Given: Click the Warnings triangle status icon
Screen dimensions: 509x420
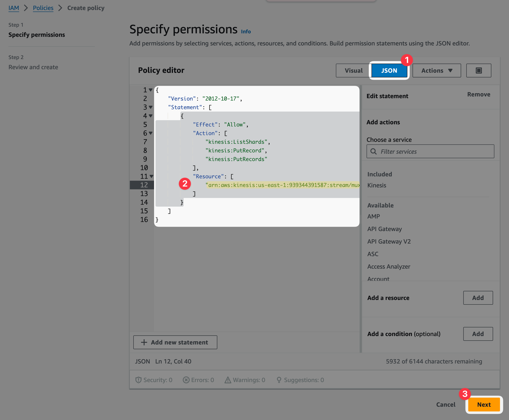Looking at the screenshot, I should (228, 380).
